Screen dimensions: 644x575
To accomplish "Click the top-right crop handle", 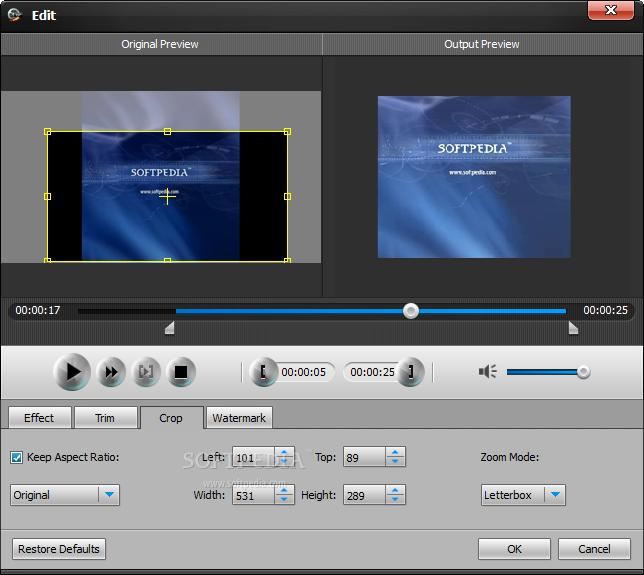I will (288, 131).
